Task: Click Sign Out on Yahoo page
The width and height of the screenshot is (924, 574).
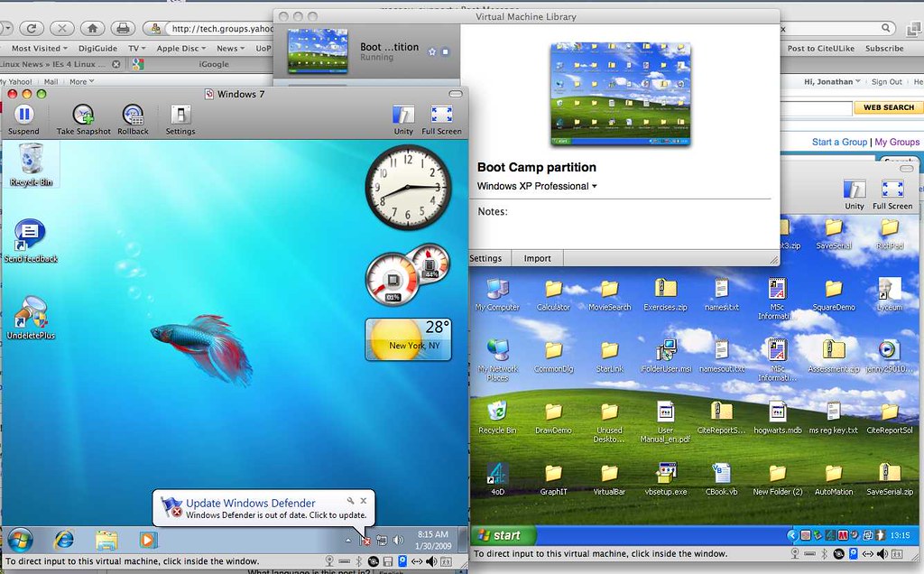Action: click(886, 82)
